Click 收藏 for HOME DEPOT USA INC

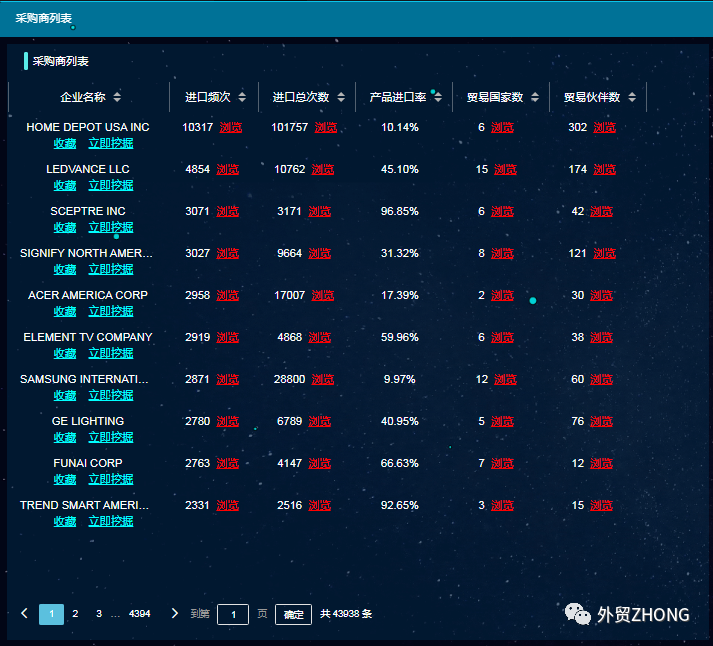[65, 143]
